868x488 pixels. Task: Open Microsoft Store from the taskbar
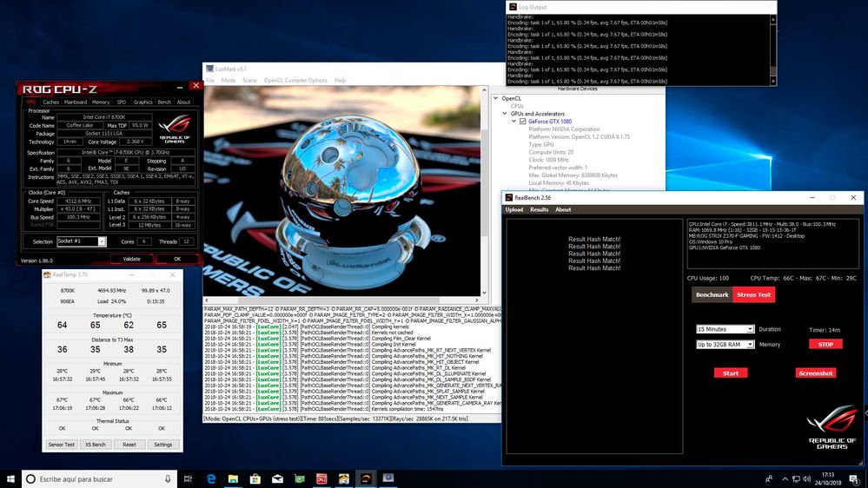pos(255,478)
